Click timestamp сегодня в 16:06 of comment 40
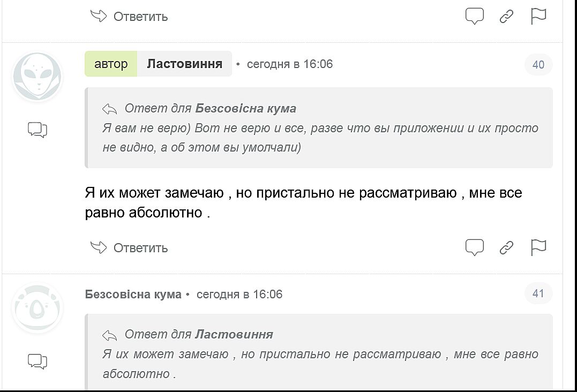Image resolution: width=577 pixels, height=392 pixels. 290,64
